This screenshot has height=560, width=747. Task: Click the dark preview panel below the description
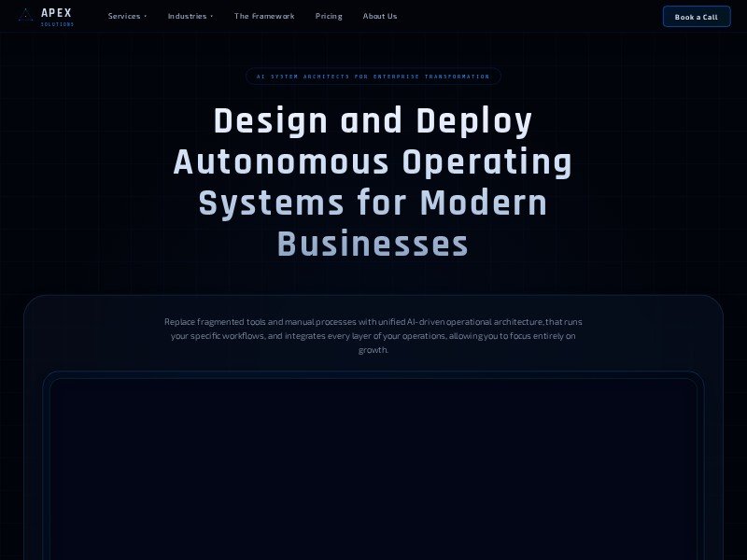pyautogui.click(x=373, y=467)
